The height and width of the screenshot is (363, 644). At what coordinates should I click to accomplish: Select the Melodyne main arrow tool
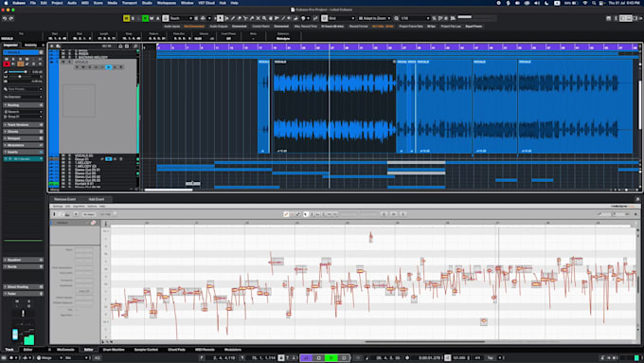click(x=305, y=214)
